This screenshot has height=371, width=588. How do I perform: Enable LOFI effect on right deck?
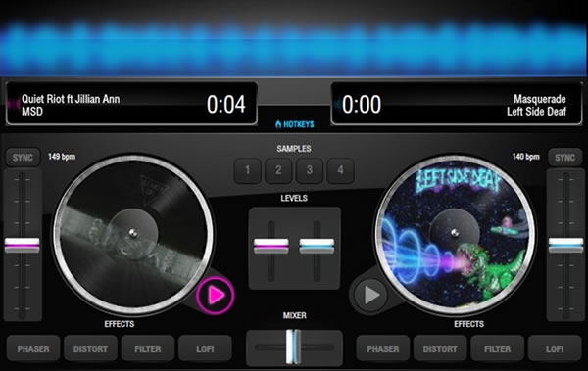555,348
